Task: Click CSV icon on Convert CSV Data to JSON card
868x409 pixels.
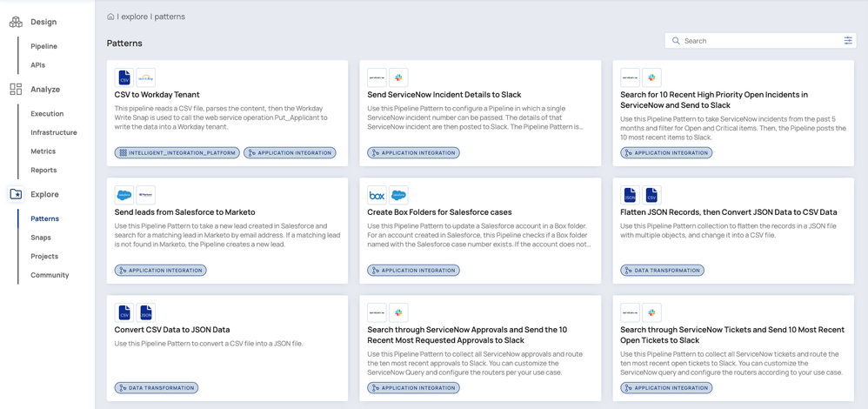Action: coord(124,312)
